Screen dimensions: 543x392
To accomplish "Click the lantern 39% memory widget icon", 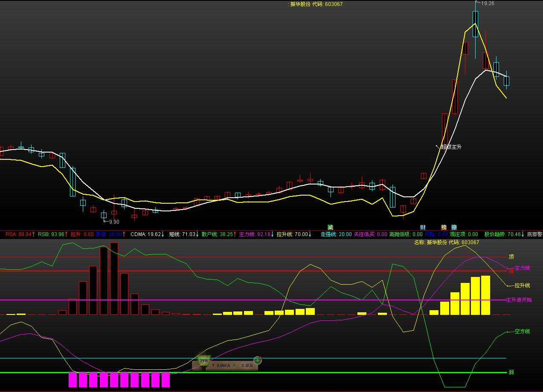I will pos(204,360).
